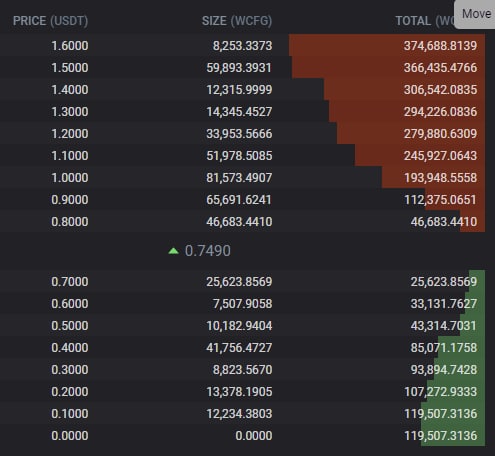Click total value 85,071.1758
Screen dimensions: 495x456
tap(444, 348)
